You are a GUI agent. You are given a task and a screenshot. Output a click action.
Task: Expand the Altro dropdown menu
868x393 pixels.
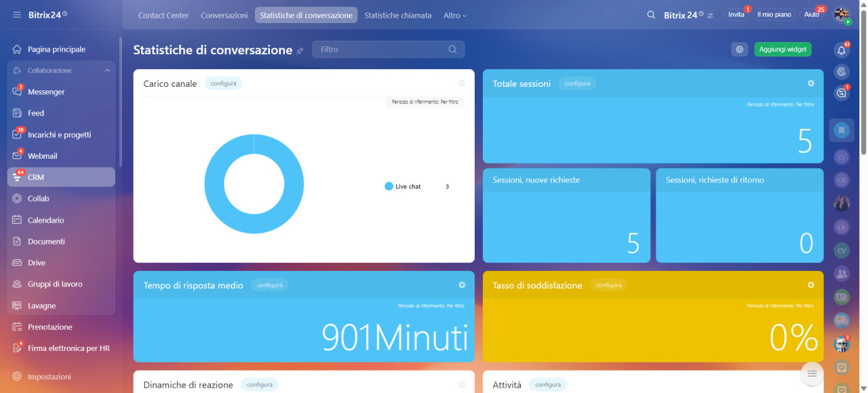(x=455, y=15)
